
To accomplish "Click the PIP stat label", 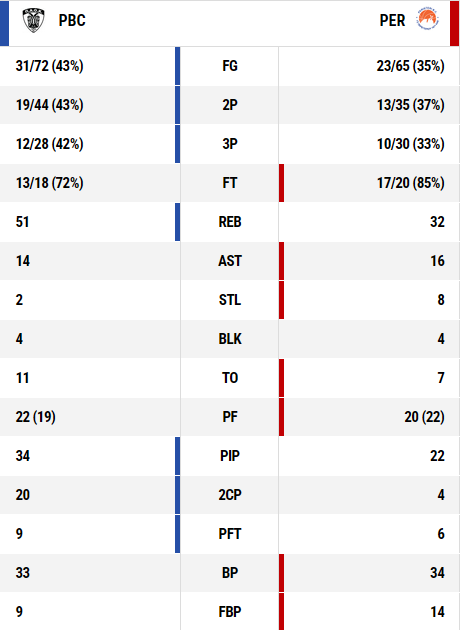I will click(x=229, y=456).
